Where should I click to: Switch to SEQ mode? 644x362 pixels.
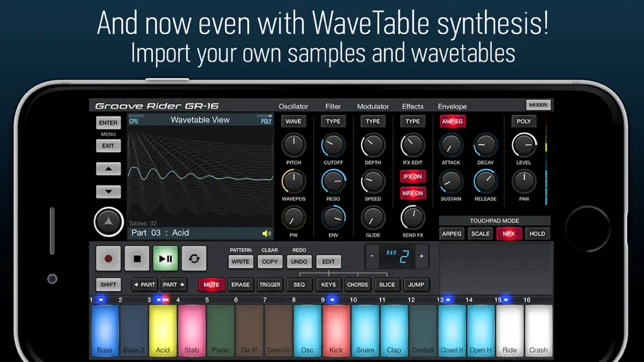tap(299, 285)
